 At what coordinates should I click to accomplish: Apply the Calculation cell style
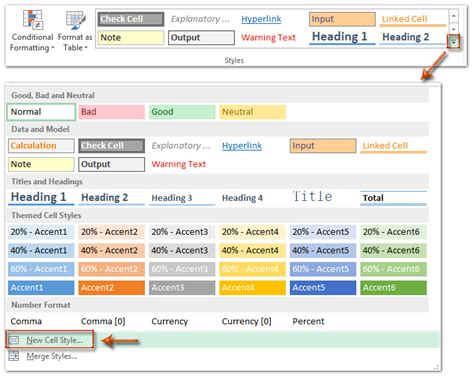point(41,146)
